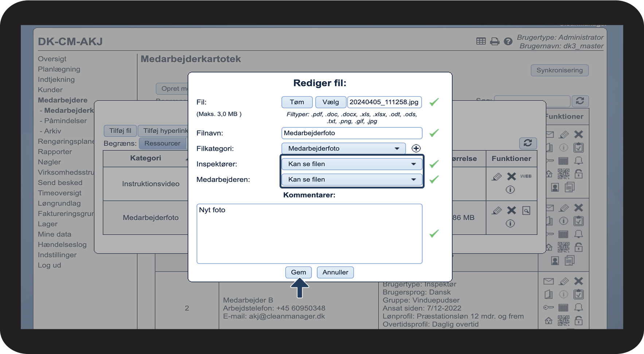Screen dimensions: 644x354
Task: Go to Rapporter in the sidebar
Action: pyautogui.click(x=55, y=152)
